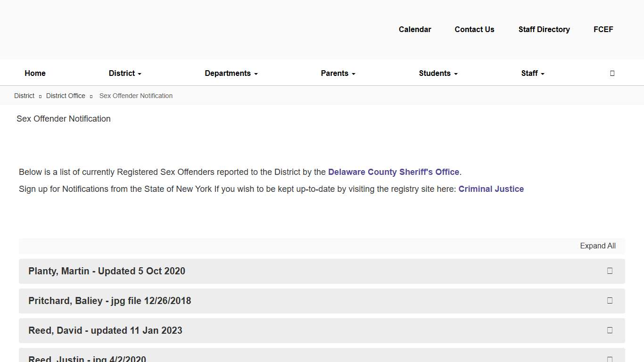The width and height of the screenshot is (644, 362).
Task: Click District in the breadcrumb trail
Action: (24, 96)
